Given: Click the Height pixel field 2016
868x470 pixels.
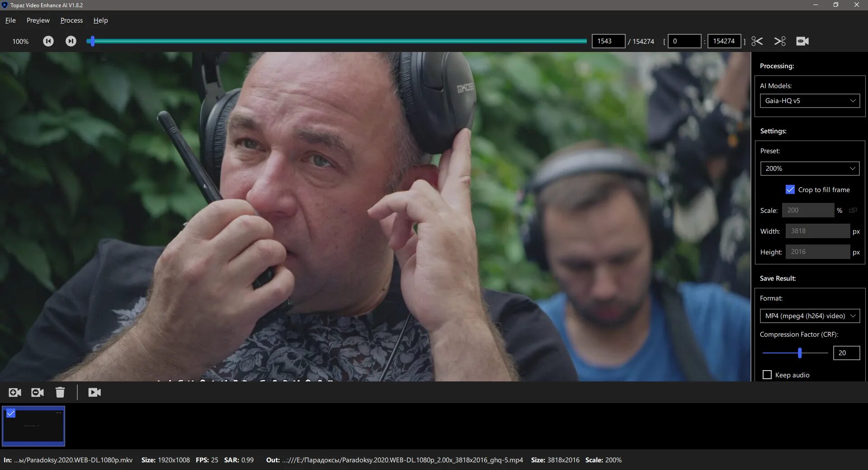Looking at the screenshot, I should [817, 252].
